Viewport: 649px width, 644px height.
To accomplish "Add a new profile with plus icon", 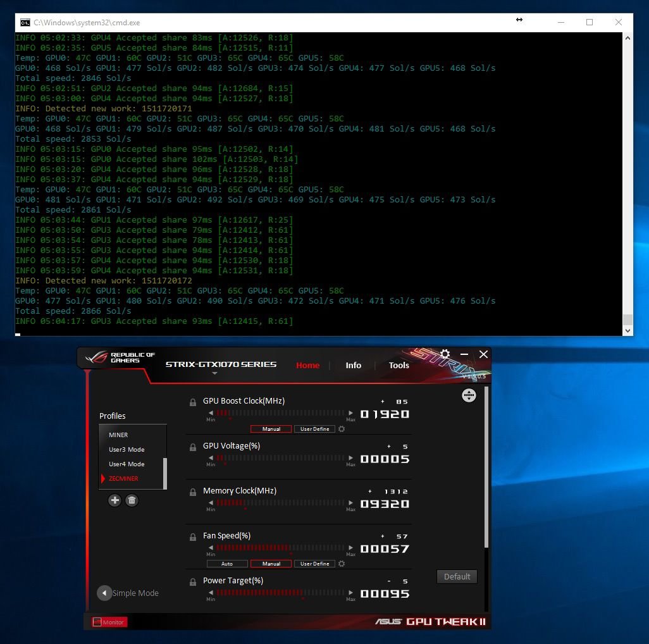I will [x=114, y=500].
